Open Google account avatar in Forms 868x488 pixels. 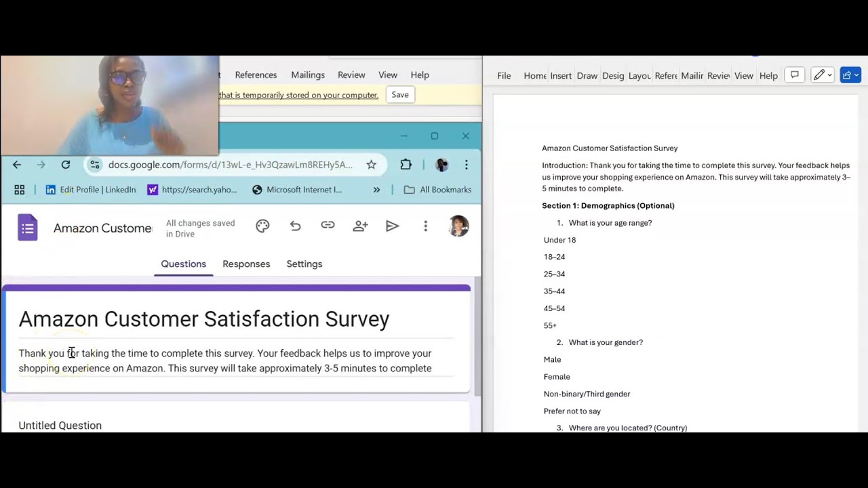click(459, 226)
